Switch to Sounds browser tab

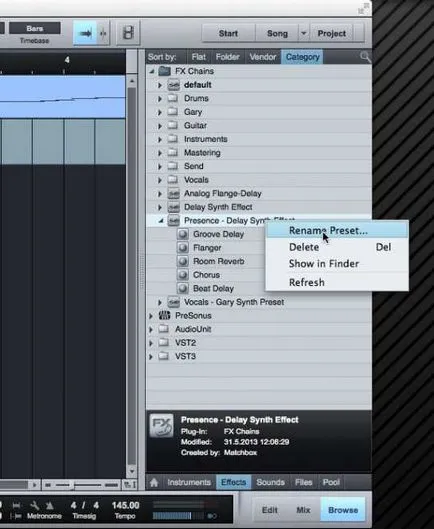point(270,482)
